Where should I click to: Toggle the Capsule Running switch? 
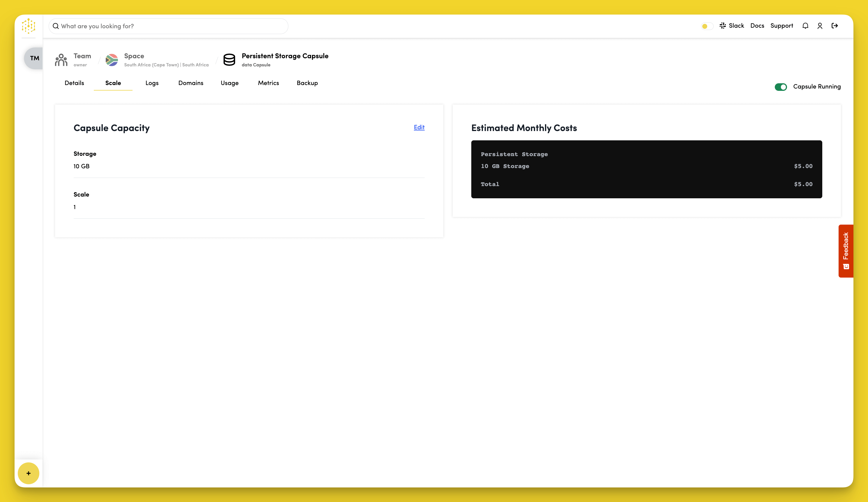[781, 87]
